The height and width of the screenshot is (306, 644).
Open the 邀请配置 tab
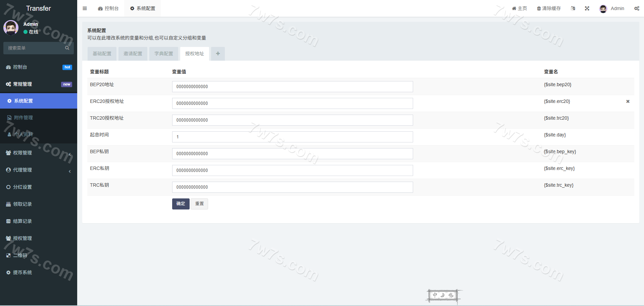(x=133, y=54)
